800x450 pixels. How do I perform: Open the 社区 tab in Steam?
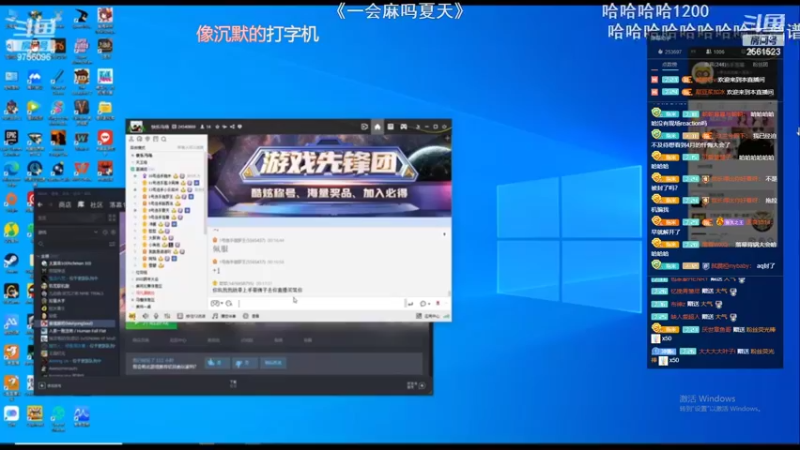[x=96, y=205]
